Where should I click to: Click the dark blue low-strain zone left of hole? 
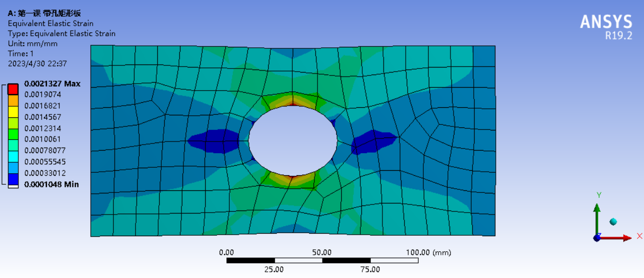point(212,141)
